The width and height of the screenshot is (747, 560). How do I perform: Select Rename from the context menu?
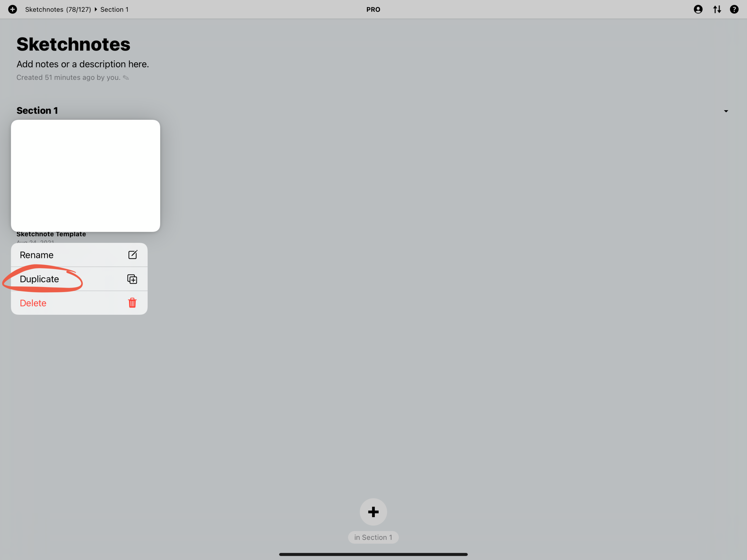(x=79, y=255)
